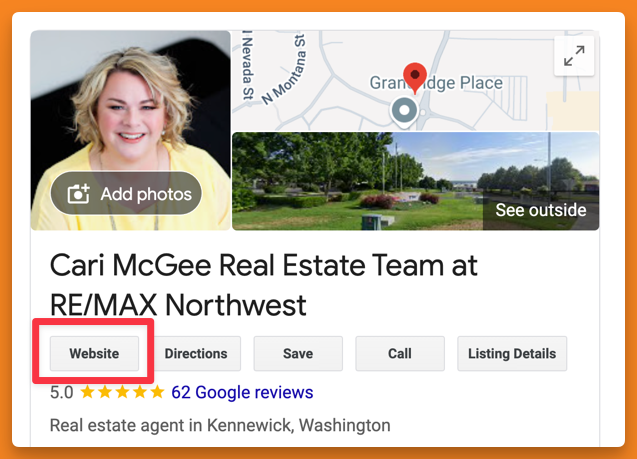Open the Website button
Image resolution: width=637 pixels, height=459 pixels.
pos(94,353)
